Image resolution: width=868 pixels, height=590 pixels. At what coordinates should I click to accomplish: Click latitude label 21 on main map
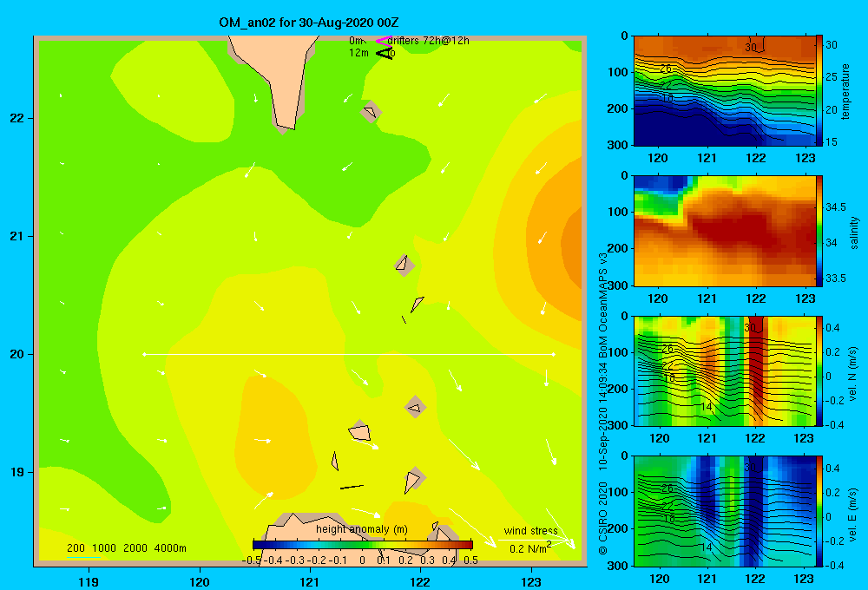point(17,236)
